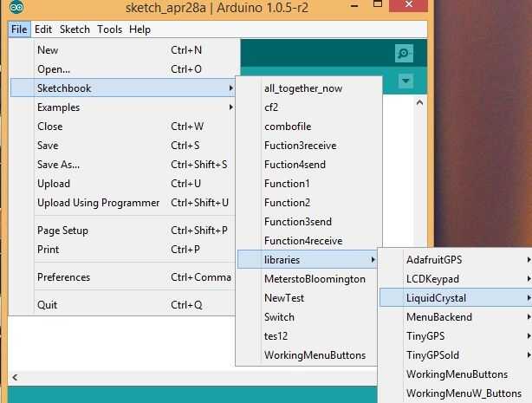Open the MeterstoBloomington sketch

pyautogui.click(x=308, y=279)
